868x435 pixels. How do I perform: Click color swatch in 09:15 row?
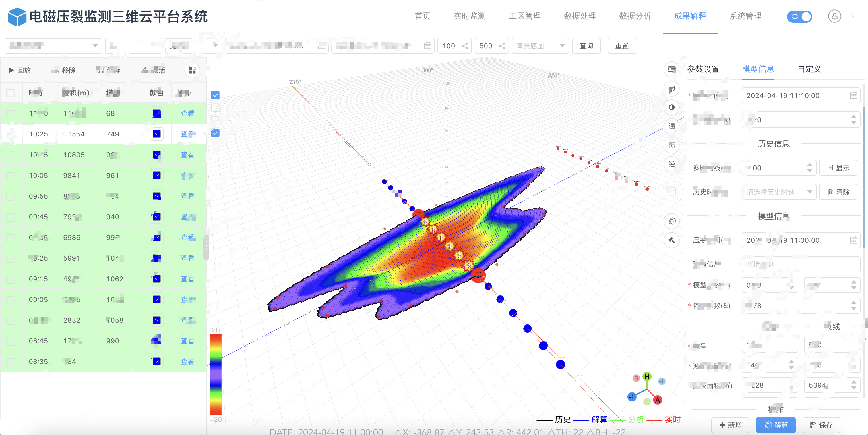[157, 279]
